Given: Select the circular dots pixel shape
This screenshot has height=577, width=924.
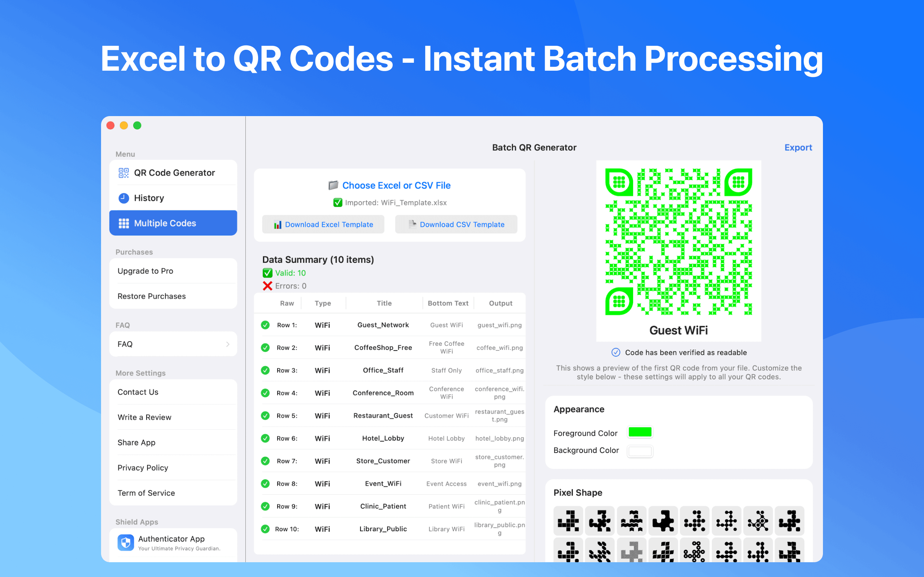Looking at the screenshot, I should [695, 521].
